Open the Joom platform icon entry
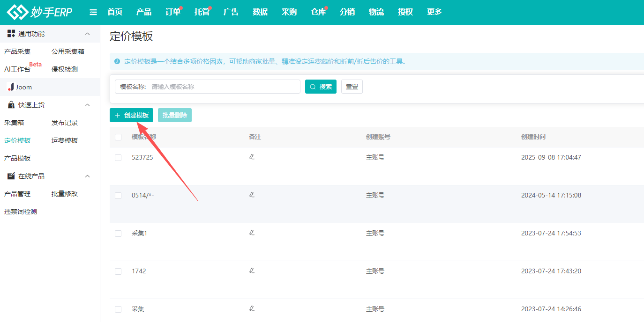The image size is (644, 322). (11, 87)
